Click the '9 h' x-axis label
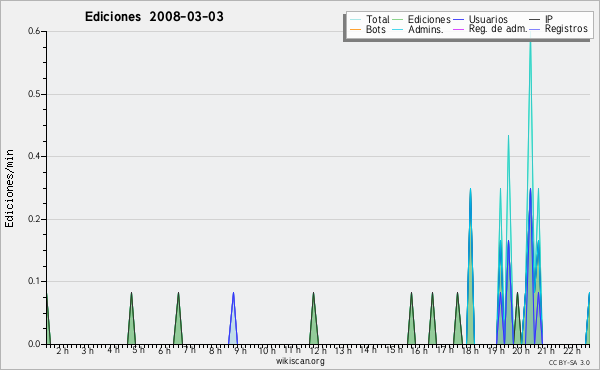 pos(240,350)
